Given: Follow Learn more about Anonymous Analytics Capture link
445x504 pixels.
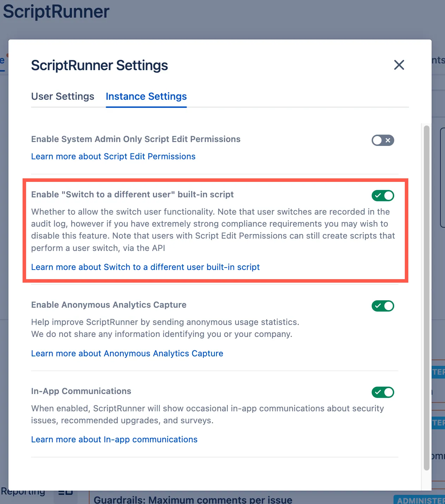Looking at the screenshot, I should [127, 354].
